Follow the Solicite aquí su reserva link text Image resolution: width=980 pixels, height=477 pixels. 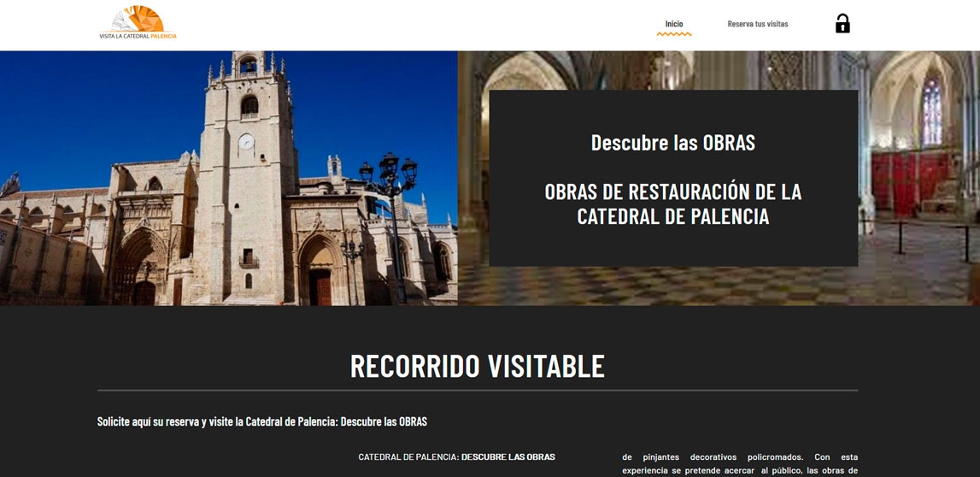tap(262, 421)
